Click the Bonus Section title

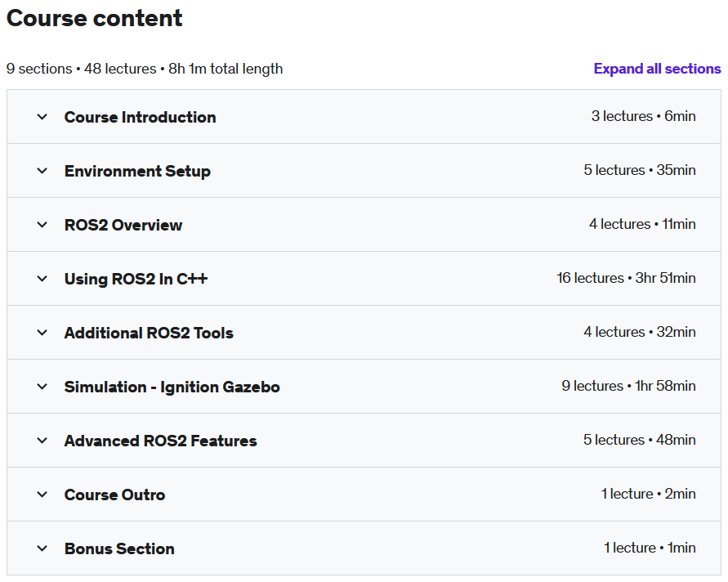coord(119,548)
